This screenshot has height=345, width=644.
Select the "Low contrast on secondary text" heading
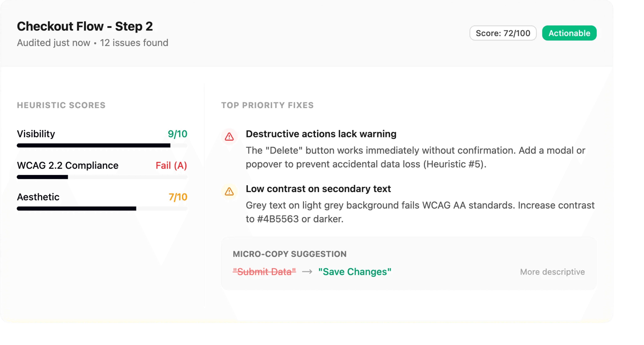pos(318,189)
